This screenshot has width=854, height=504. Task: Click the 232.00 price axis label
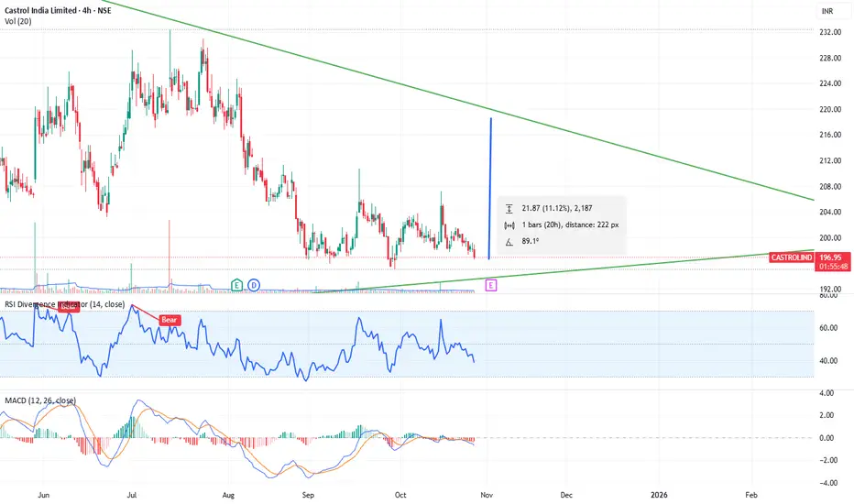pyautogui.click(x=830, y=32)
